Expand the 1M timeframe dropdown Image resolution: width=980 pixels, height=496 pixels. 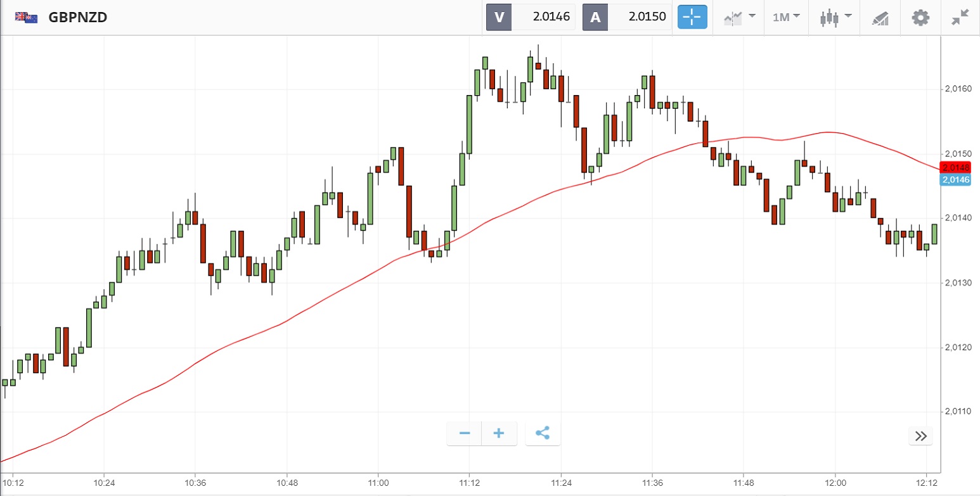(x=786, y=17)
